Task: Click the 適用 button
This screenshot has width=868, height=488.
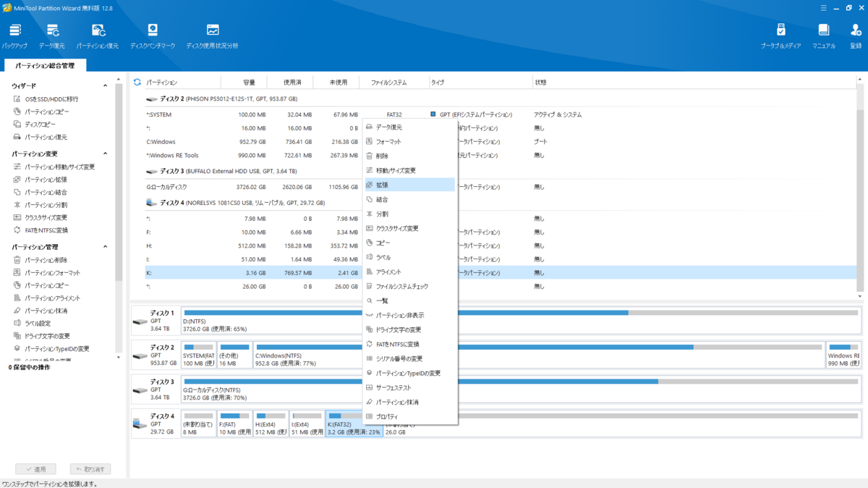Action: [35, 469]
